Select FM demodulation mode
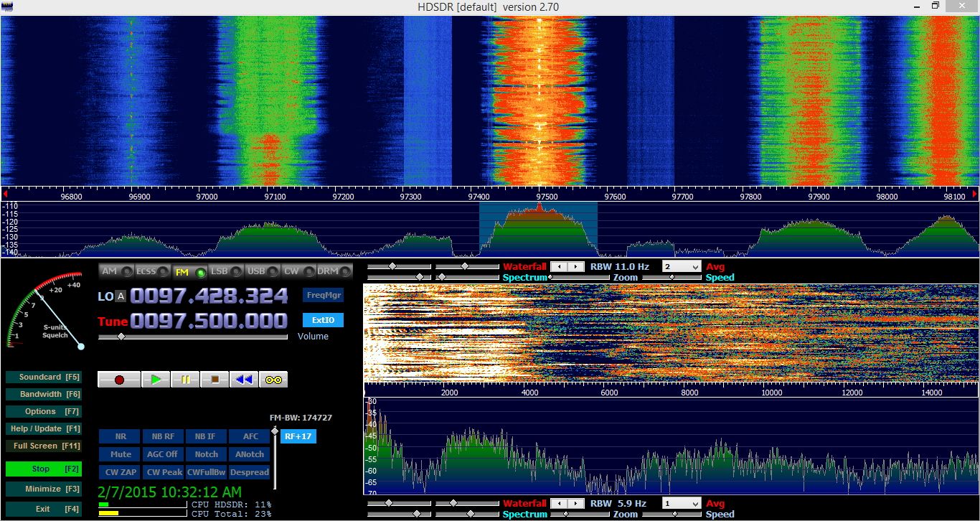This screenshot has width=980, height=521. (189, 271)
